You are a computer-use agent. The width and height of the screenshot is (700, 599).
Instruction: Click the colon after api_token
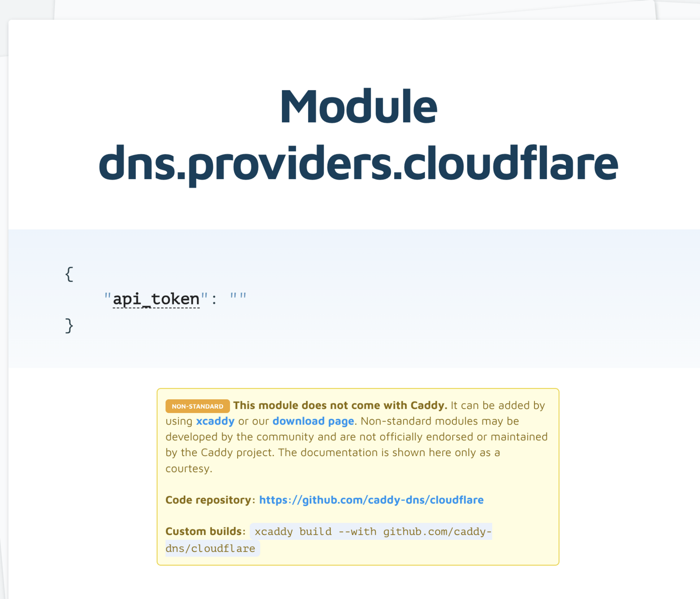214,299
